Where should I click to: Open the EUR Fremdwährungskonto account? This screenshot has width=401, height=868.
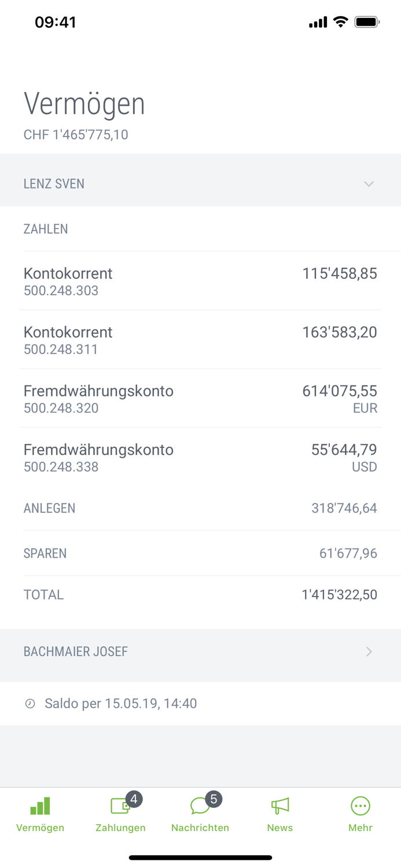coord(200,398)
